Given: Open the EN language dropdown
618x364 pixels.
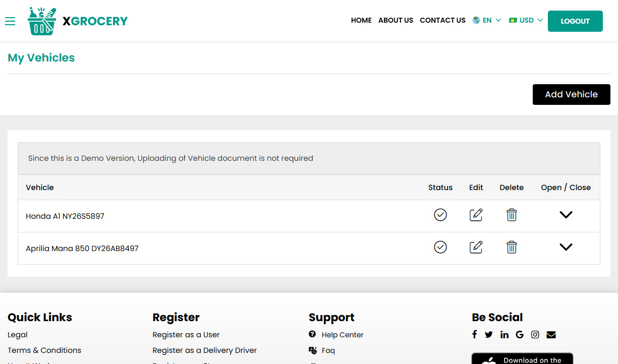Looking at the screenshot, I should click(487, 21).
